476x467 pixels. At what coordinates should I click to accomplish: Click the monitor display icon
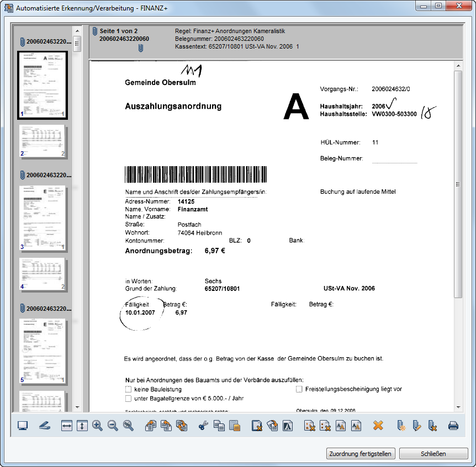(x=23, y=426)
